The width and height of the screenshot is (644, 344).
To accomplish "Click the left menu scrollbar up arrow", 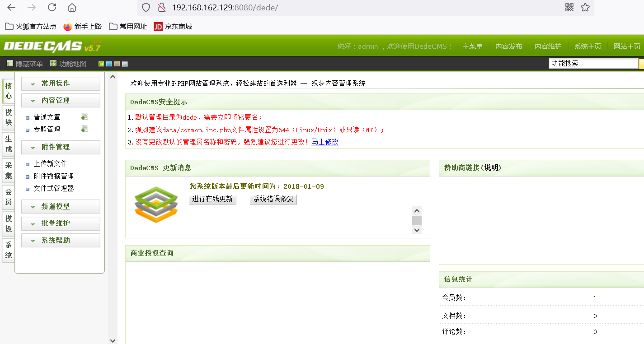I will point(113,77).
